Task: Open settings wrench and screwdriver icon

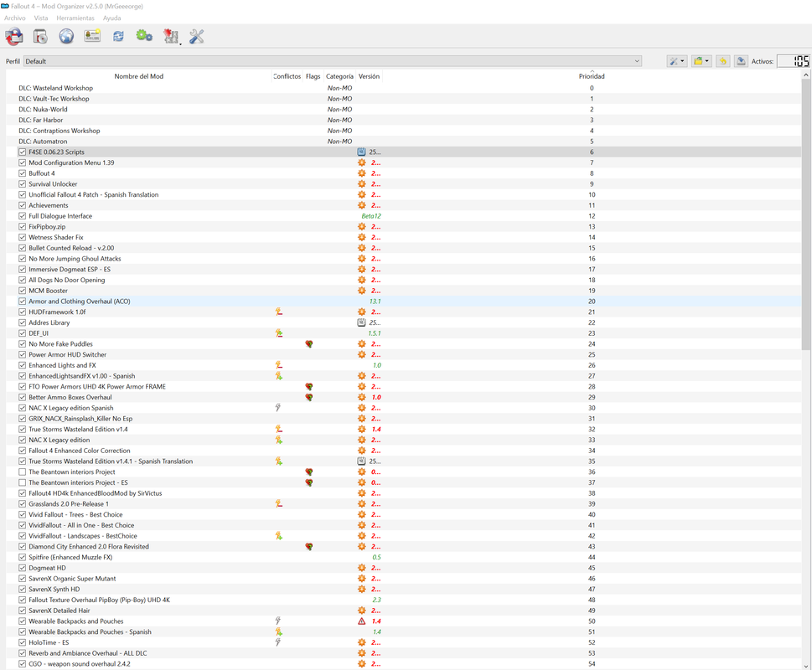Action: 196,36
